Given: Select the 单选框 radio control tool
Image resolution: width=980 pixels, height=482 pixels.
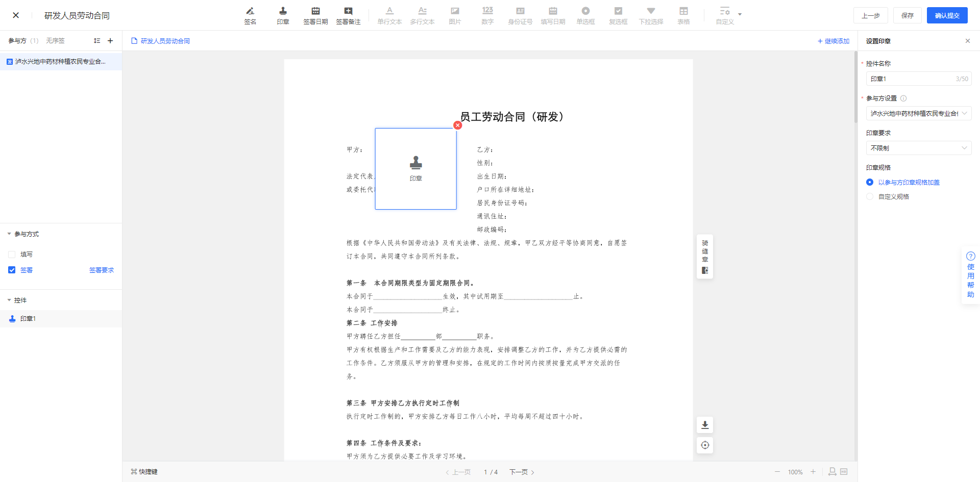Looking at the screenshot, I should [585, 16].
